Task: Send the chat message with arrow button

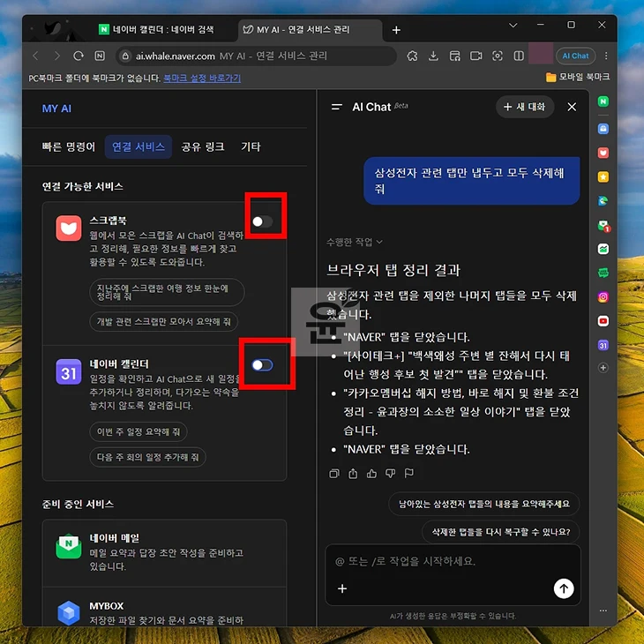Action: tap(564, 588)
